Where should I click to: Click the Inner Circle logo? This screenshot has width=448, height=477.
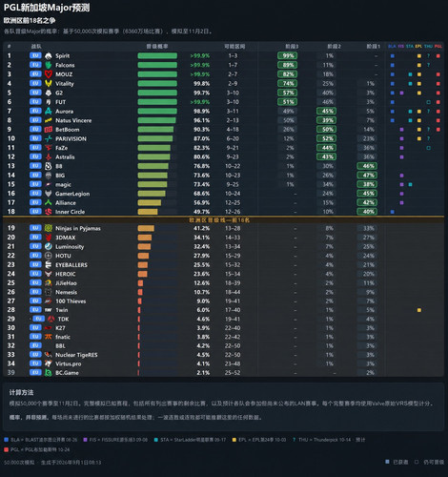click(x=49, y=212)
